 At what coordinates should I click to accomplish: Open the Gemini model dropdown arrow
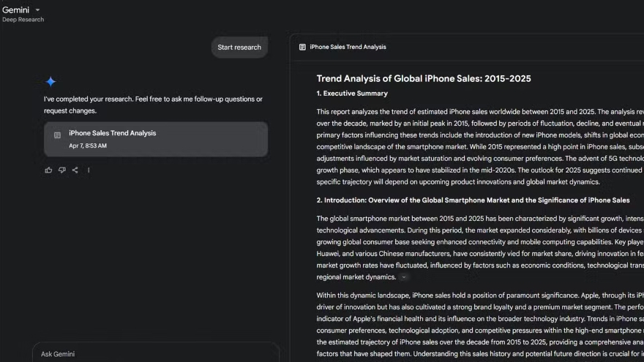[x=38, y=10]
